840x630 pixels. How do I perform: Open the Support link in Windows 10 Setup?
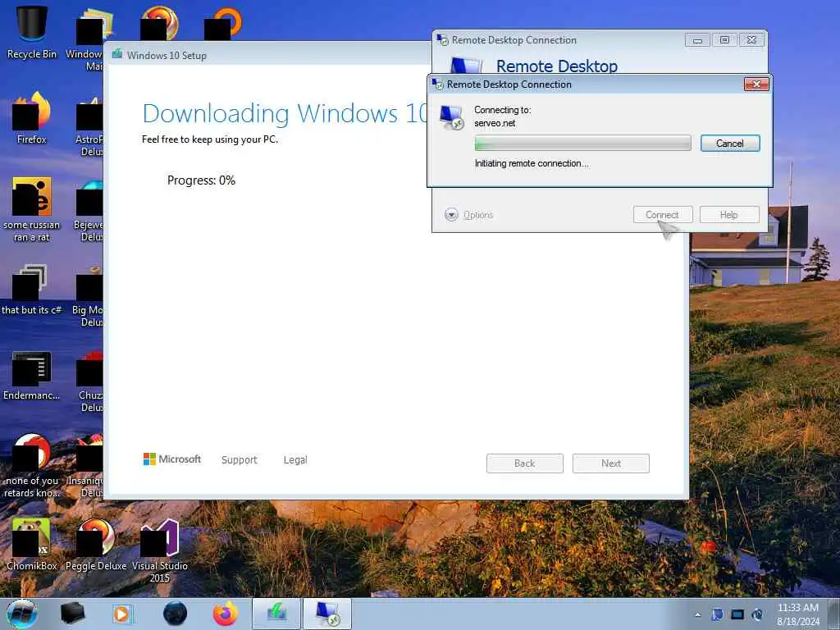click(x=240, y=459)
